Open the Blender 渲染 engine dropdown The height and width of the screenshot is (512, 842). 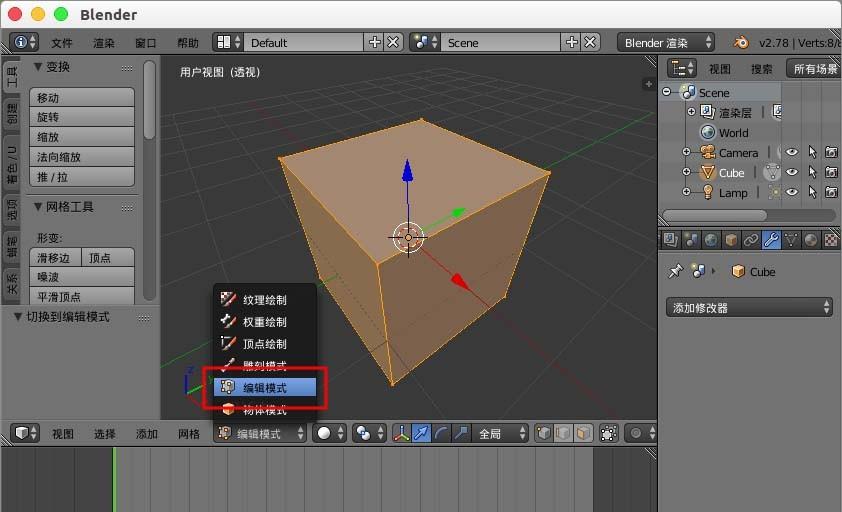click(666, 42)
